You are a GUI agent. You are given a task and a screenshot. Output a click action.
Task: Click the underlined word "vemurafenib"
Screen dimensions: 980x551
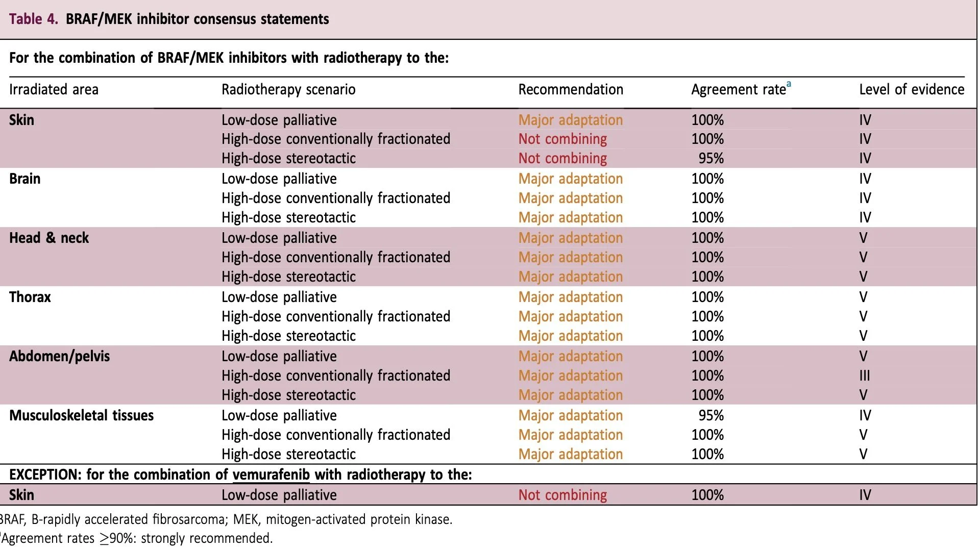271,474
